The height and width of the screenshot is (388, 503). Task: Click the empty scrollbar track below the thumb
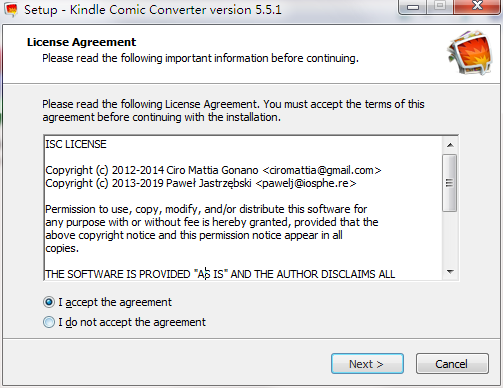point(450,238)
